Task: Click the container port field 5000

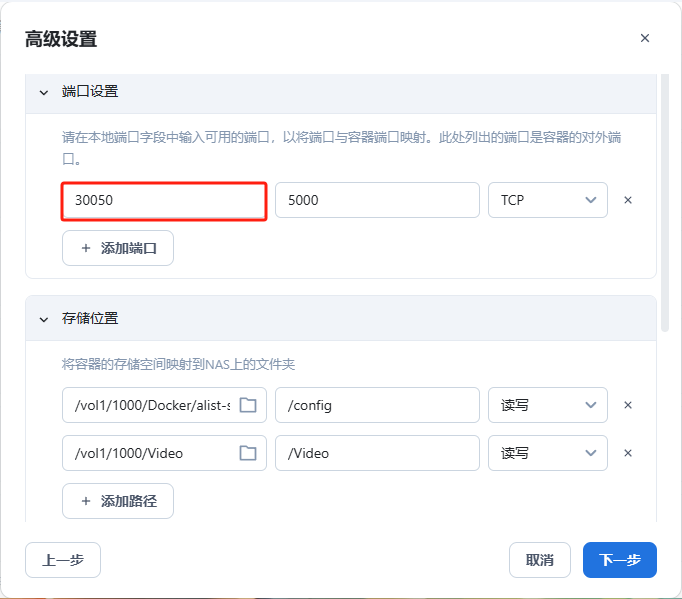Action: click(x=377, y=200)
